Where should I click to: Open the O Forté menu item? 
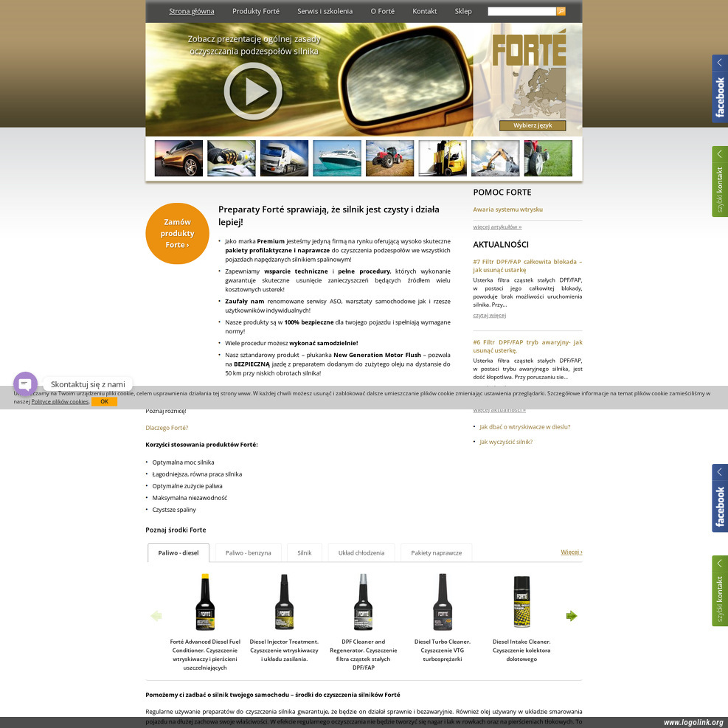pyautogui.click(x=383, y=11)
